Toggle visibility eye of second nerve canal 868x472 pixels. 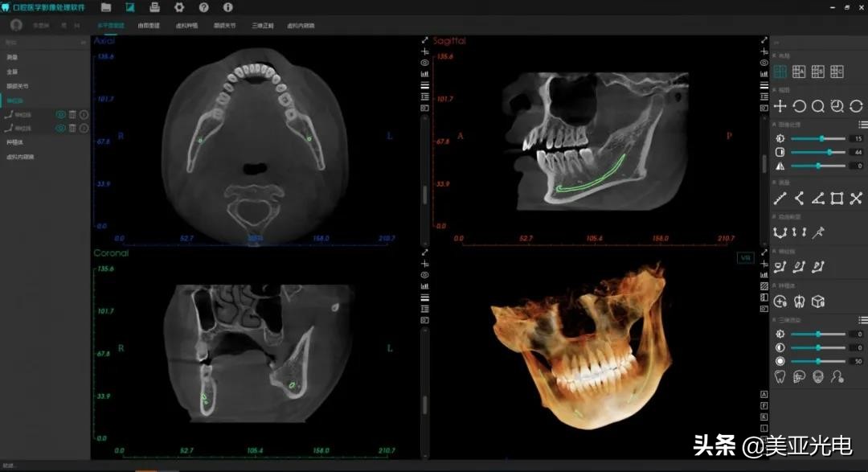[60, 128]
